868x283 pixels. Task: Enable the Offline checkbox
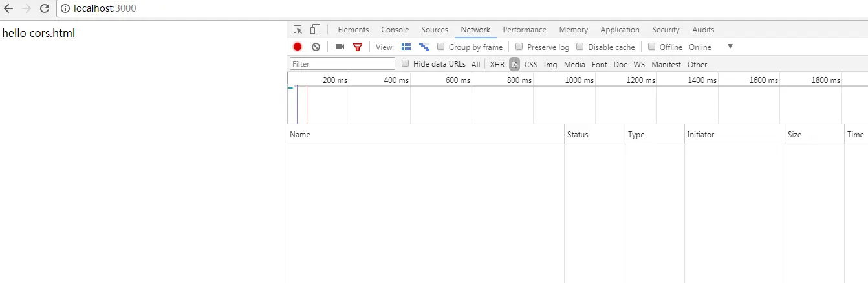coord(652,47)
